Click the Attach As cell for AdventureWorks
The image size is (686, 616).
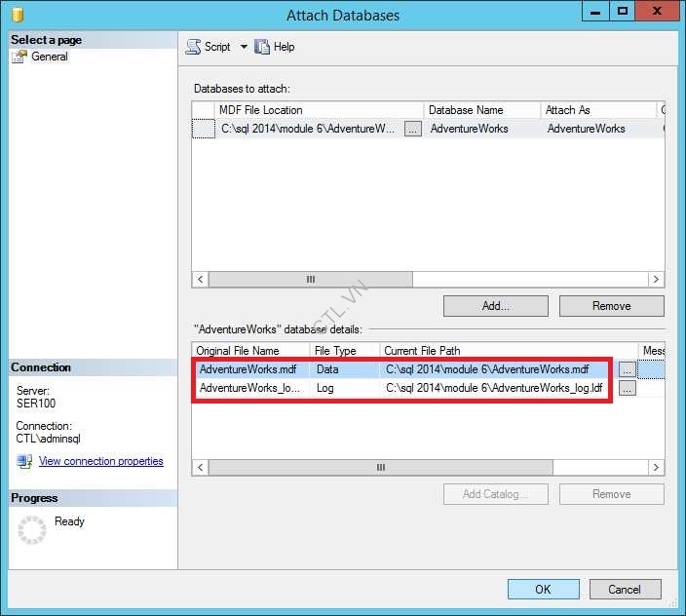(594, 129)
